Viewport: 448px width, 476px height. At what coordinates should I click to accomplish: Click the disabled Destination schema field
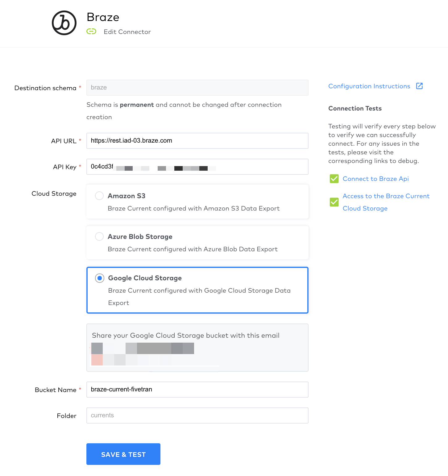(197, 88)
